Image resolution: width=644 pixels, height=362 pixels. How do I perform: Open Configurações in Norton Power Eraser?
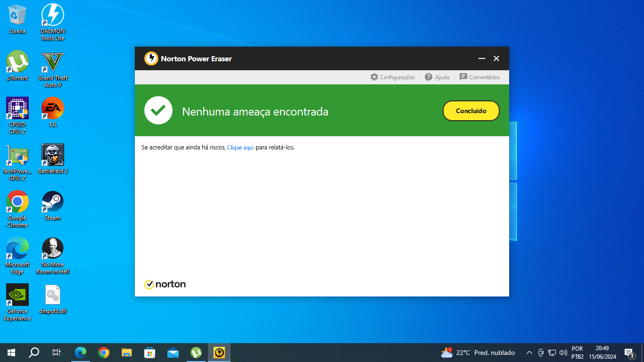392,77
